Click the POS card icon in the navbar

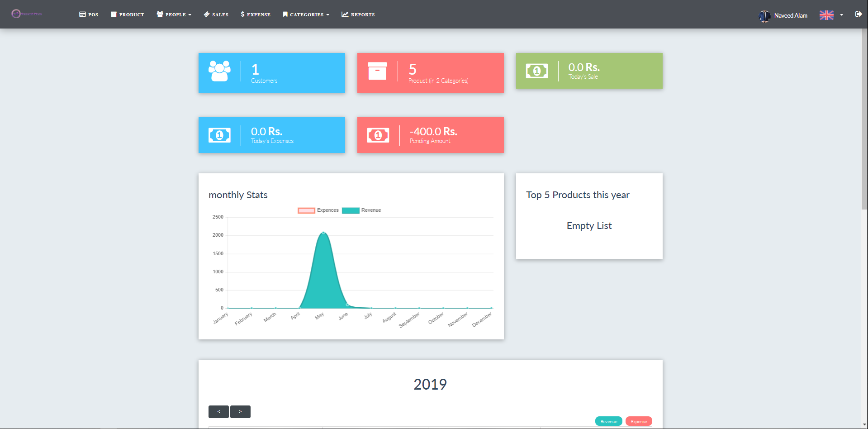82,14
